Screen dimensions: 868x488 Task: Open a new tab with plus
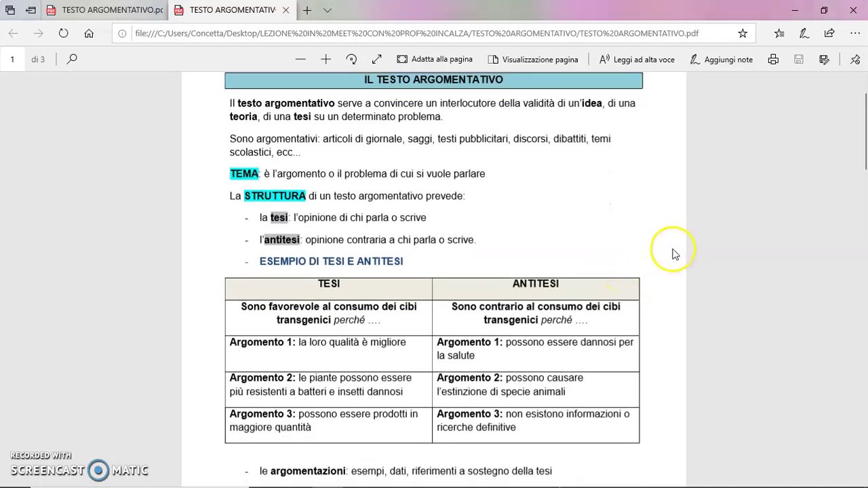tap(307, 10)
